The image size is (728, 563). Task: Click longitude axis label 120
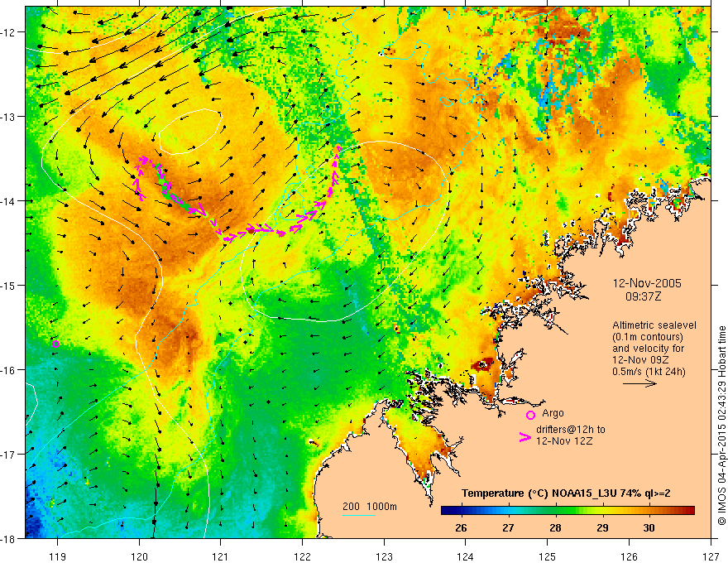[139, 556]
